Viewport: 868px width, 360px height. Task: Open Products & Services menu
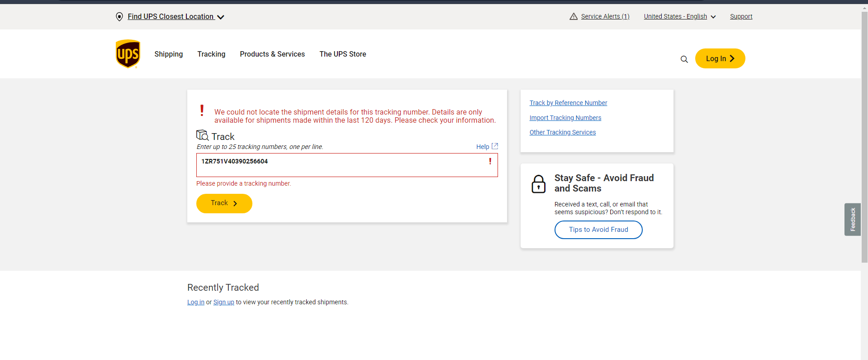[272, 54]
